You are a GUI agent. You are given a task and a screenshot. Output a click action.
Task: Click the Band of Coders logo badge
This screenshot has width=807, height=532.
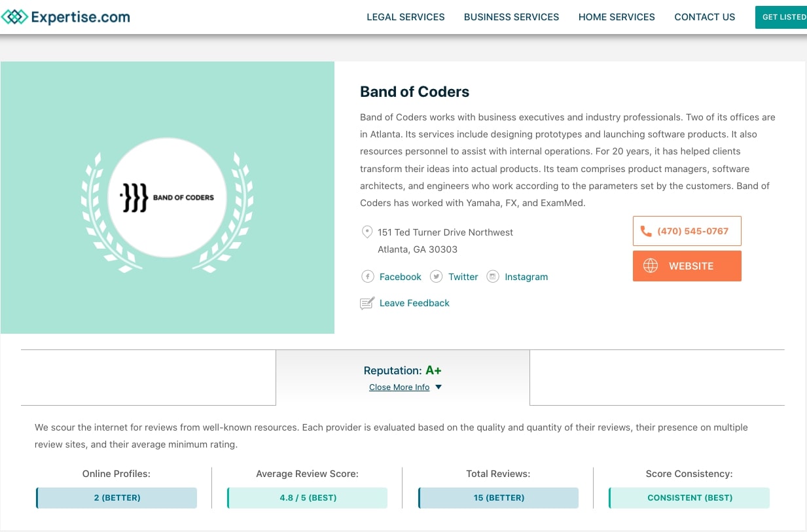tap(167, 198)
